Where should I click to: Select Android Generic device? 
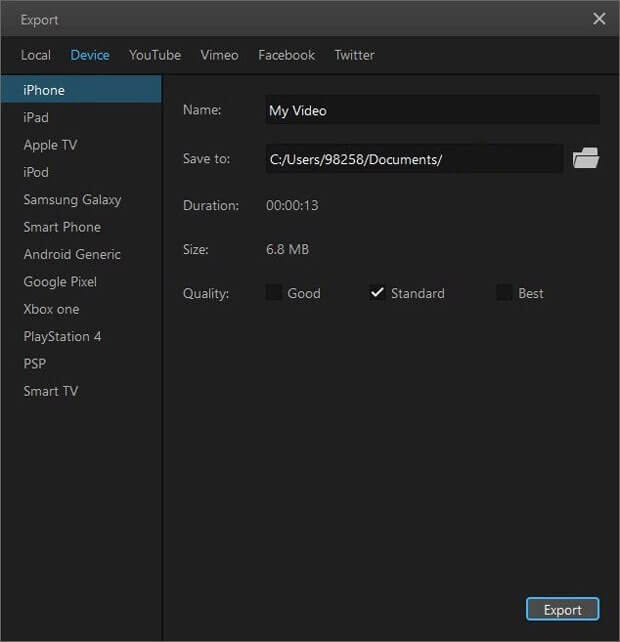coord(81,254)
